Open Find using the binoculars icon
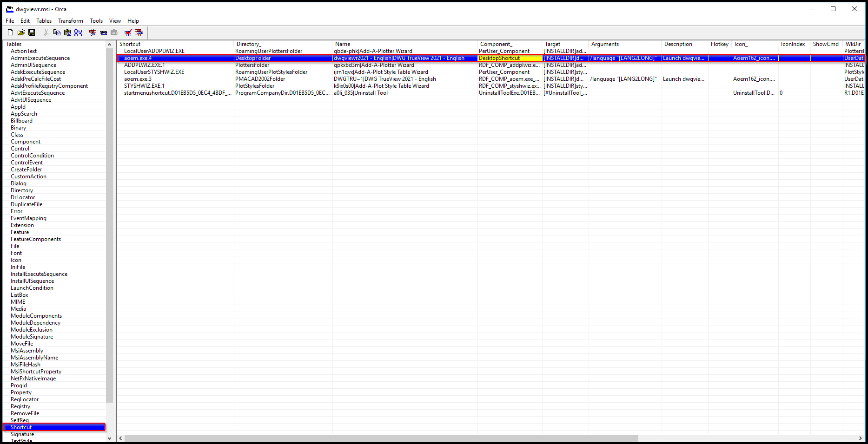This screenshot has width=868, height=444. coord(78,33)
